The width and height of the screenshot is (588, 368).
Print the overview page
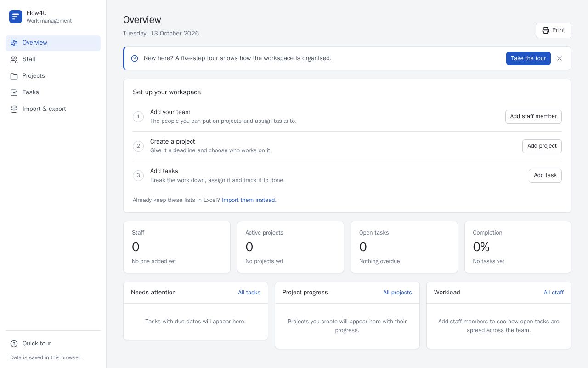click(554, 30)
